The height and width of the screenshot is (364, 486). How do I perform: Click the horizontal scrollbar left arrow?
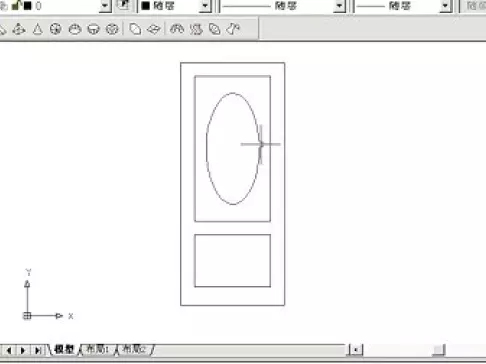click(x=356, y=350)
